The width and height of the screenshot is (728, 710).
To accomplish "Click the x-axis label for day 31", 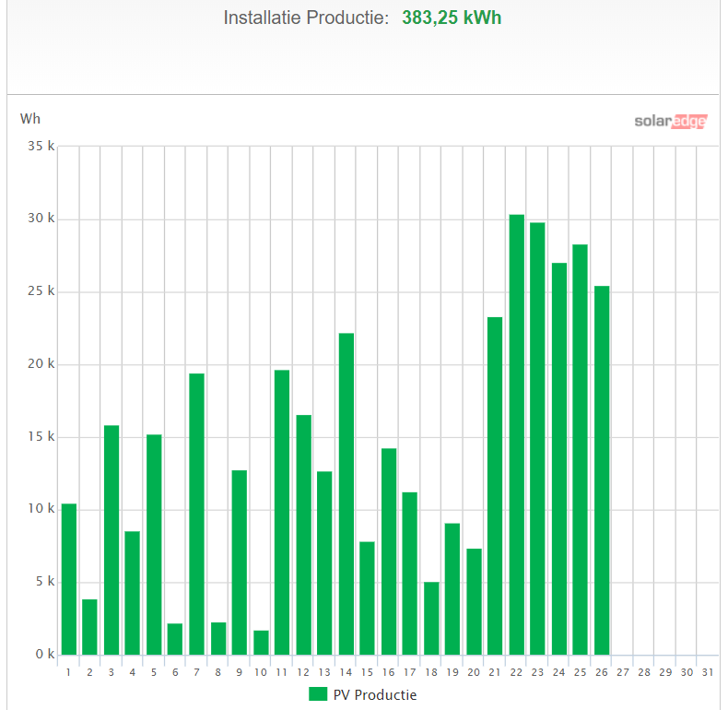I will [x=708, y=672].
